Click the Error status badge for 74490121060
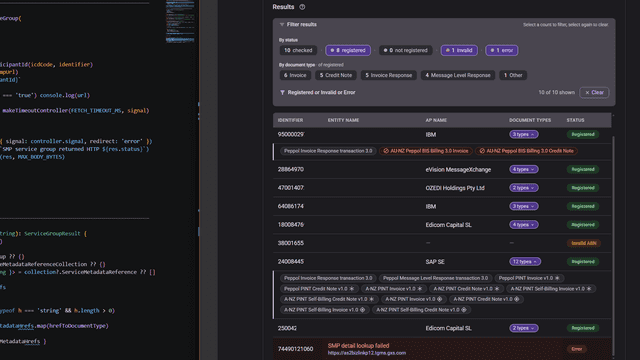640x360 pixels. pos(576,349)
